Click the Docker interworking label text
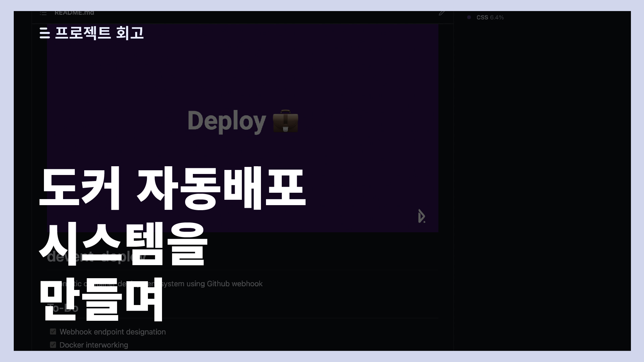Screen dimensions: 644x362 click(94, 345)
